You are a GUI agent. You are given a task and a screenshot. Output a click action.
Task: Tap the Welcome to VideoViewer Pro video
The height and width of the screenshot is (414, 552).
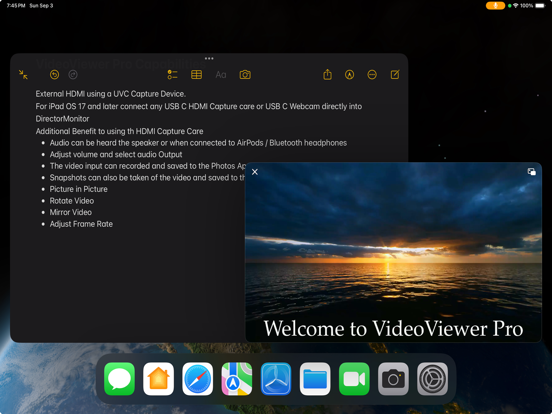pyautogui.click(x=393, y=252)
